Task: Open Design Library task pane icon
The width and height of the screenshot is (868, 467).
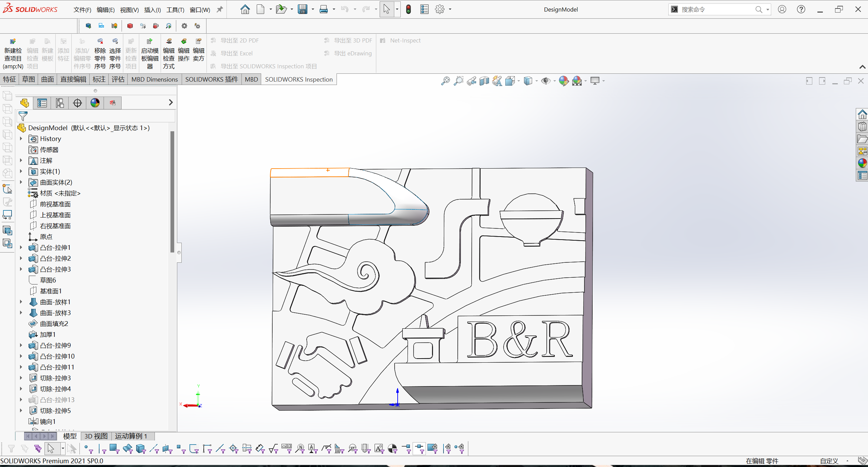Action: pos(862,127)
